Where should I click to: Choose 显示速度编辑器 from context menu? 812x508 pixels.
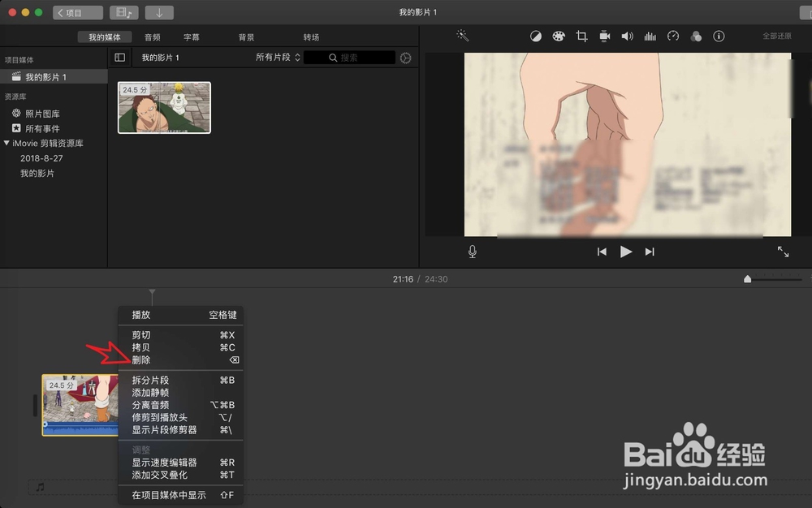coord(180,463)
